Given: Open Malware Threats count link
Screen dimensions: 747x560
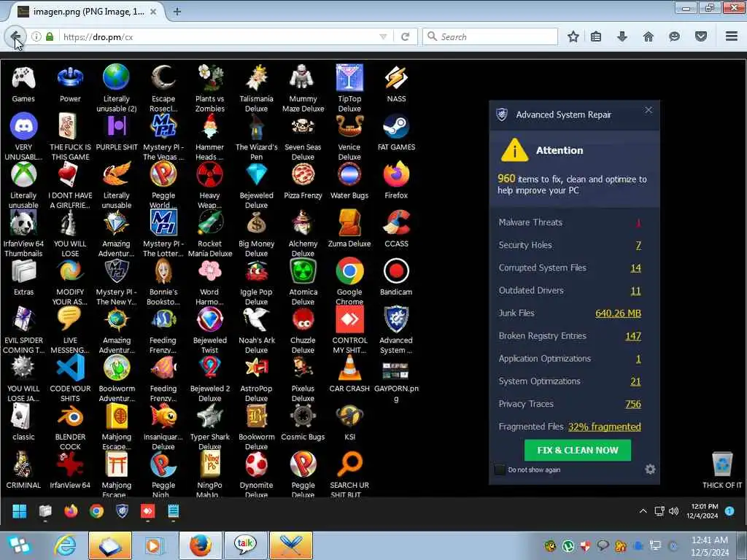Looking at the screenshot, I should click(638, 222).
